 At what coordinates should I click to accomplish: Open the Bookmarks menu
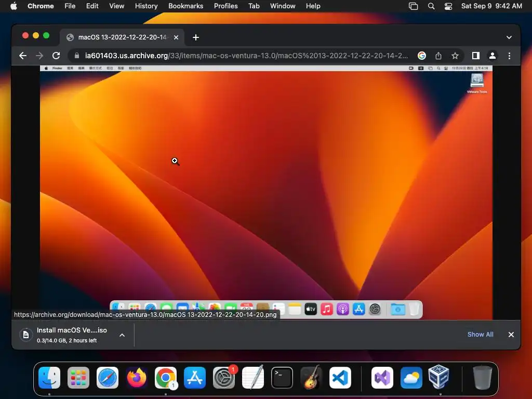point(185,6)
